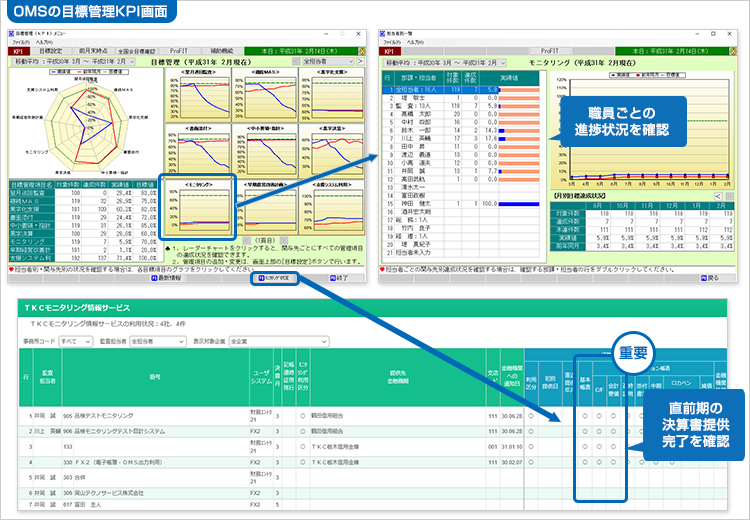Click the app icon in the 目標管理 KPI window title bar
Viewport: 750px width, 520px height.
click(11, 34)
